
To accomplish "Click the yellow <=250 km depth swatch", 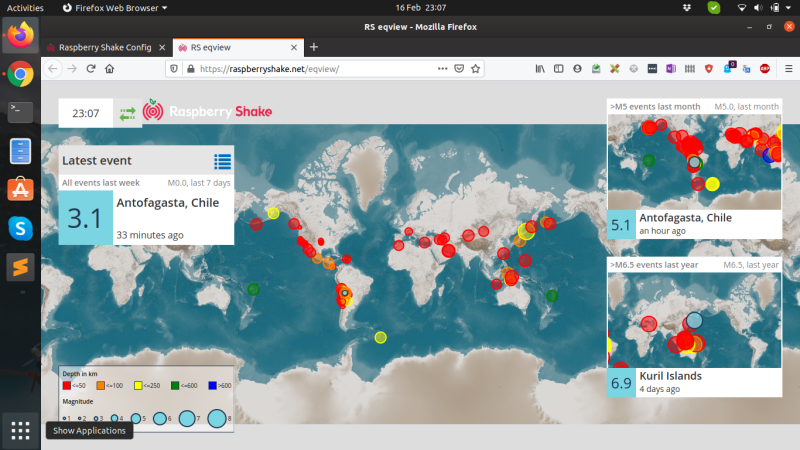I will click(x=138, y=385).
